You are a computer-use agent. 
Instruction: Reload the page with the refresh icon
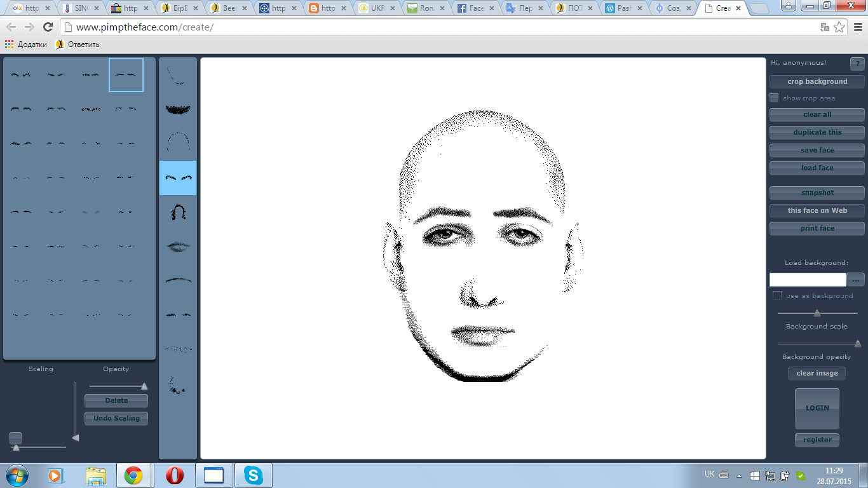(x=48, y=27)
